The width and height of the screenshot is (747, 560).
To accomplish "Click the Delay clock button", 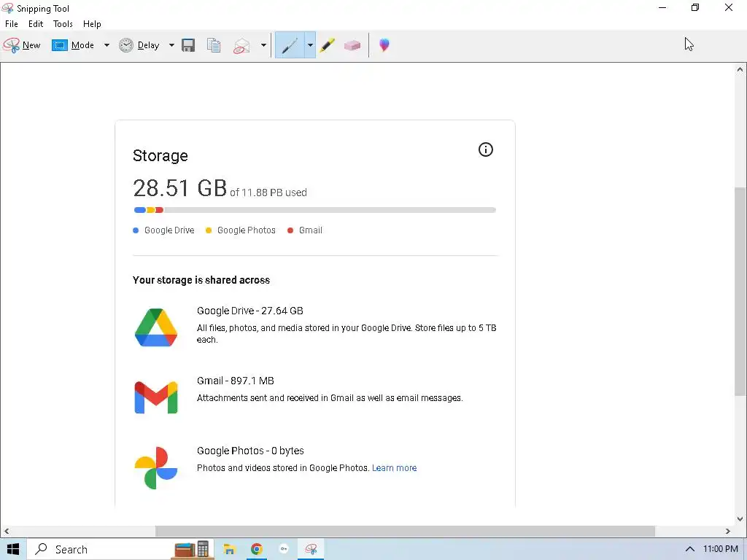I will [139, 45].
